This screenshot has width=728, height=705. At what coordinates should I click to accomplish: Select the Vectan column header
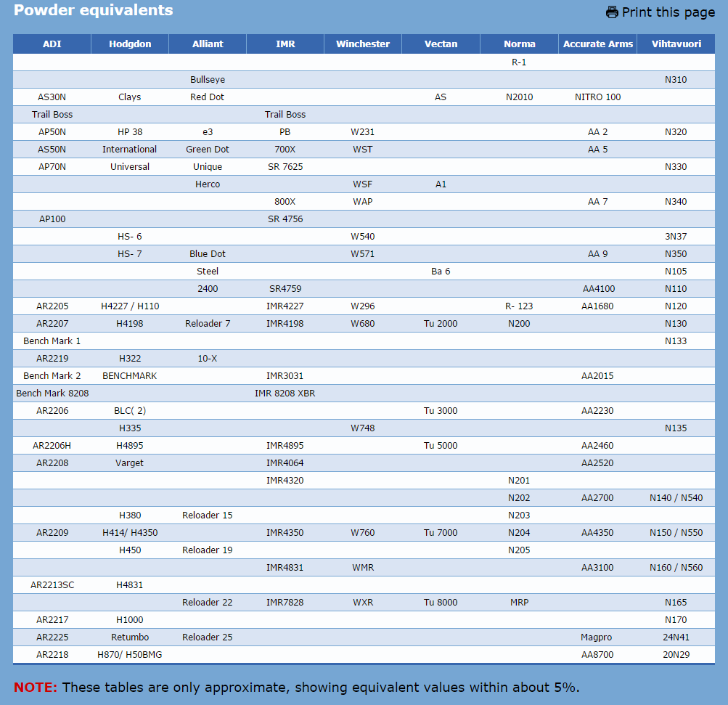(x=441, y=44)
